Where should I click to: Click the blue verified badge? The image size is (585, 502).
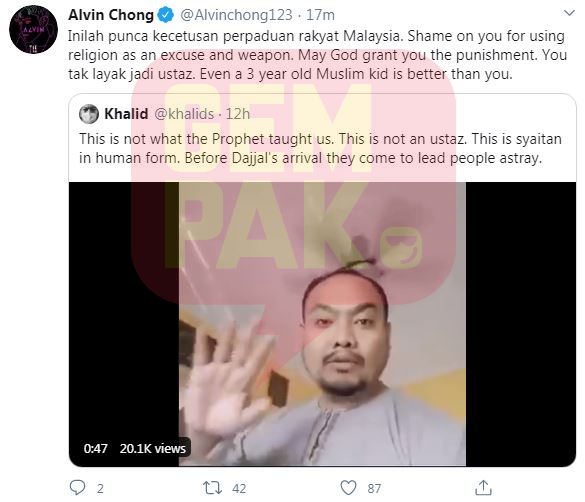[166, 15]
